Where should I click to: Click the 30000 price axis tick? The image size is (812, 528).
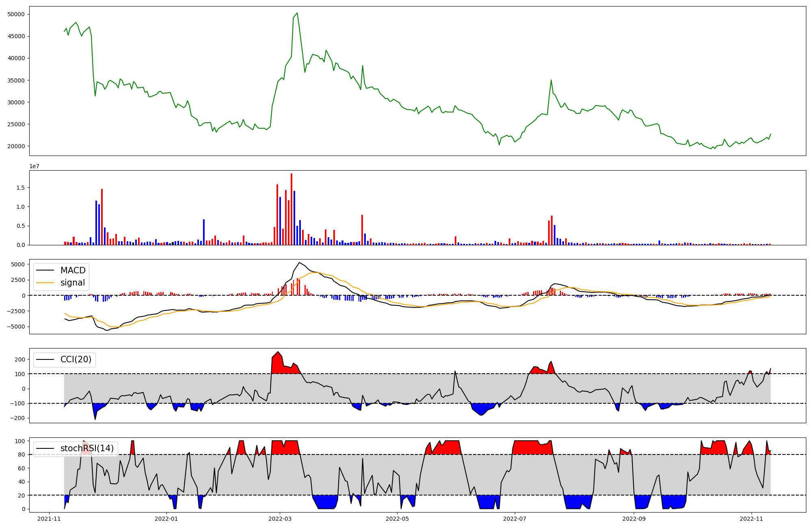click(16, 102)
